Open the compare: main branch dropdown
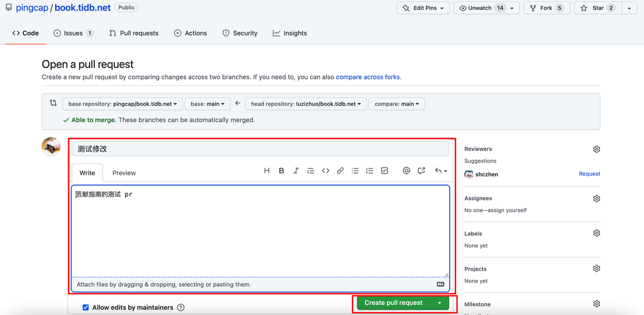Viewport: 644px width, 315px height. click(396, 104)
